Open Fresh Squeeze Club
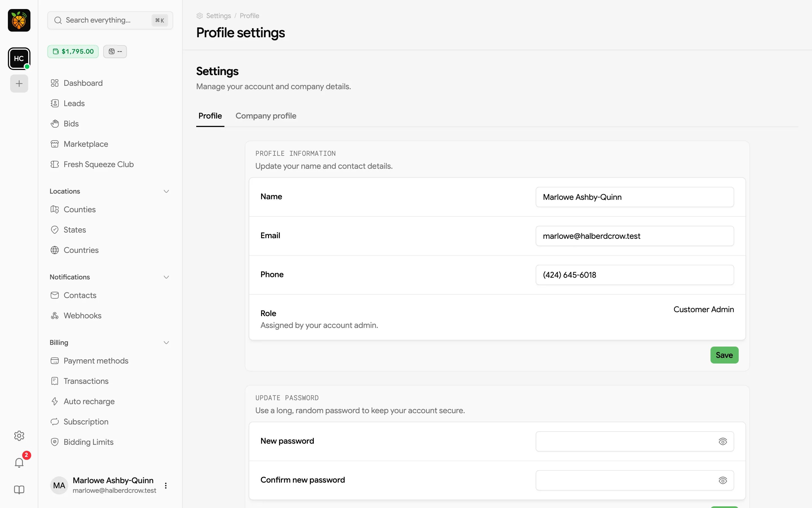This screenshot has height=508, width=812. [x=110, y=164]
